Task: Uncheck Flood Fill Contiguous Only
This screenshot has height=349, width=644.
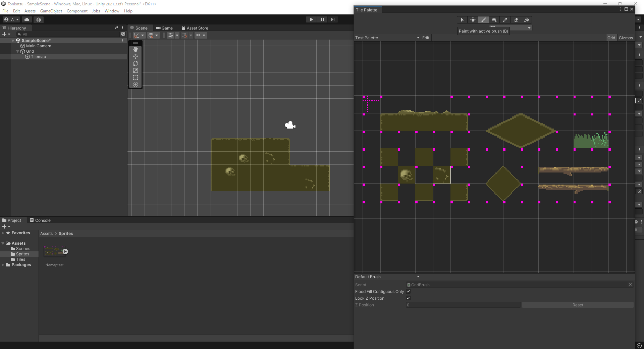Action: click(x=408, y=292)
